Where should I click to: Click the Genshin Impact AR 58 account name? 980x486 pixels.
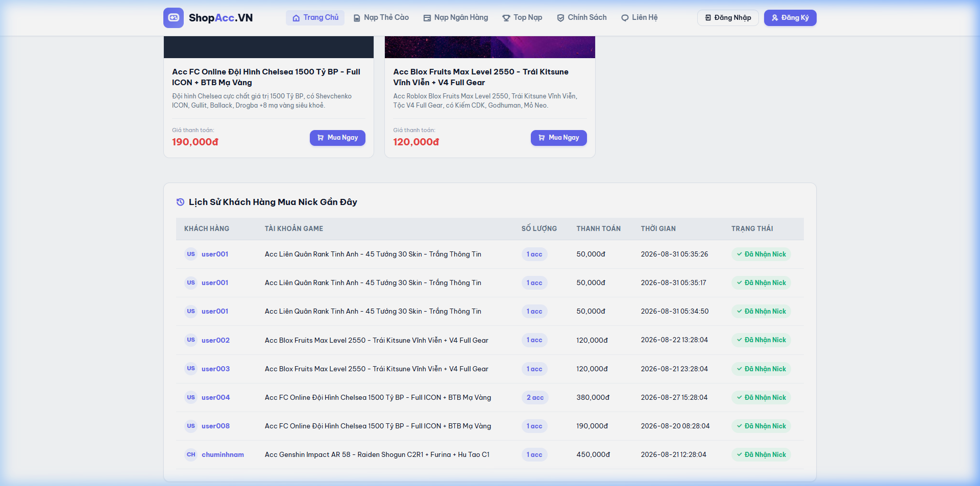377,454
